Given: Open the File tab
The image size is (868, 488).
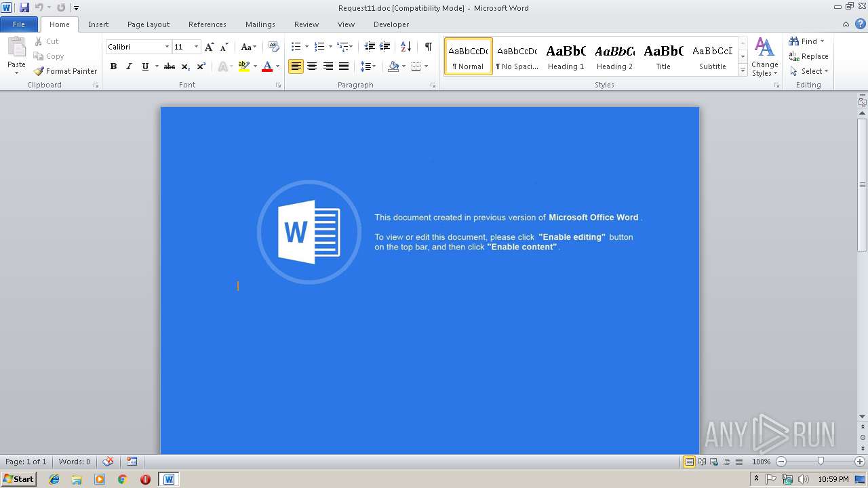Looking at the screenshot, I should pos(19,24).
